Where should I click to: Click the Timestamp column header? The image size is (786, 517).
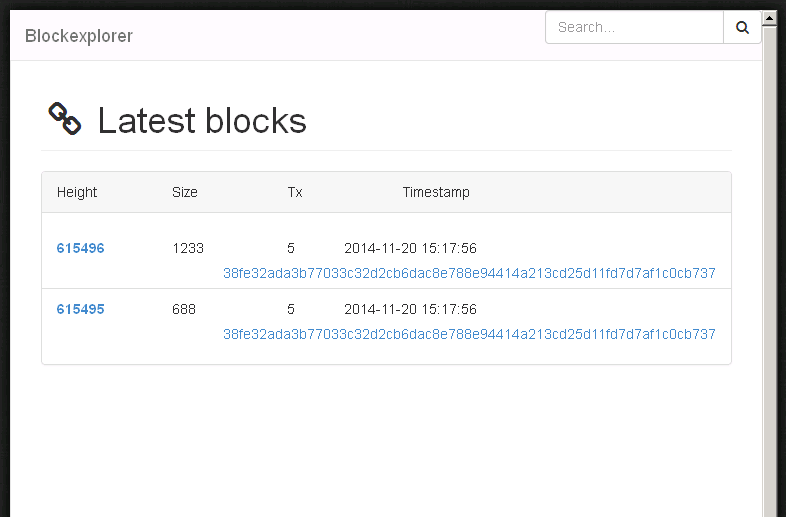436,193
